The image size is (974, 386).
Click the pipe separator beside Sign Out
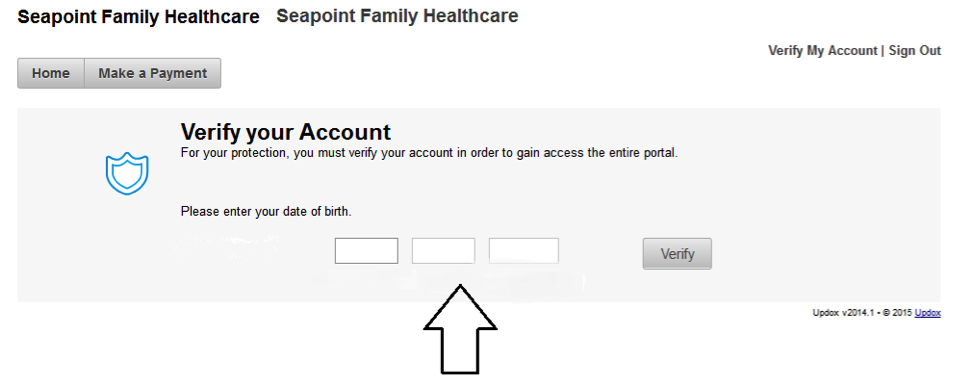[883, 51]
